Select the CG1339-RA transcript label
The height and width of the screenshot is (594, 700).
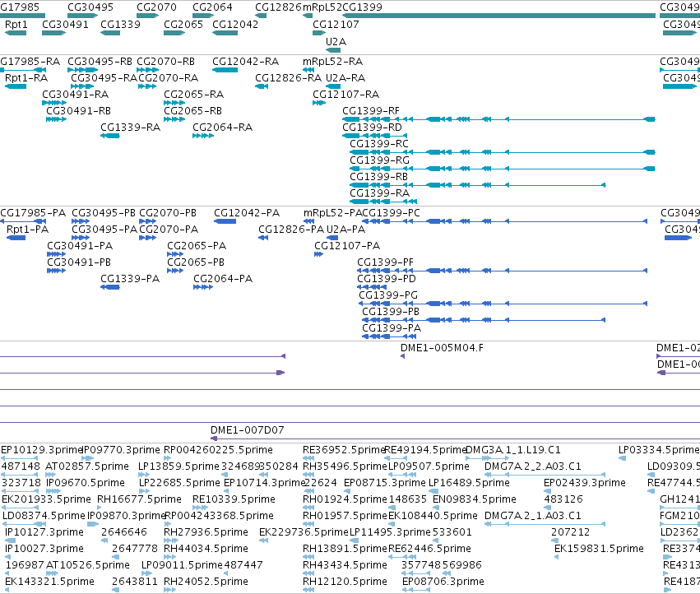click(130, 128)
